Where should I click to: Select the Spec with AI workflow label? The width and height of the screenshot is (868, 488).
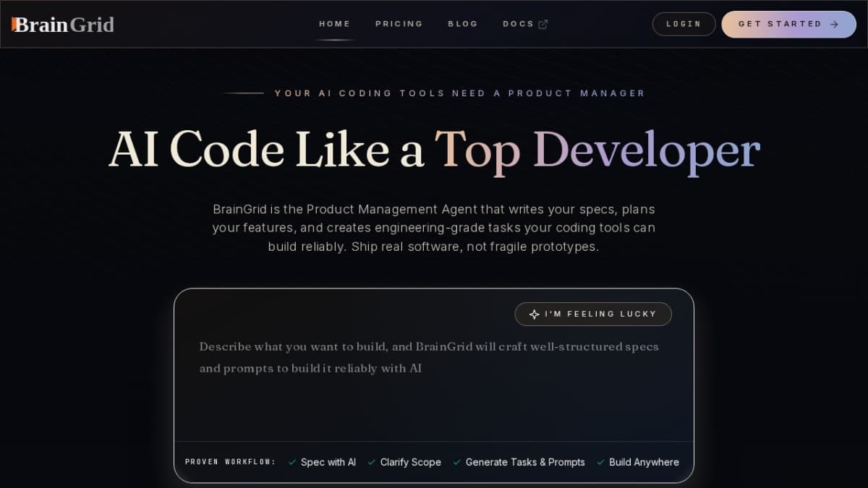pos(328,463)
